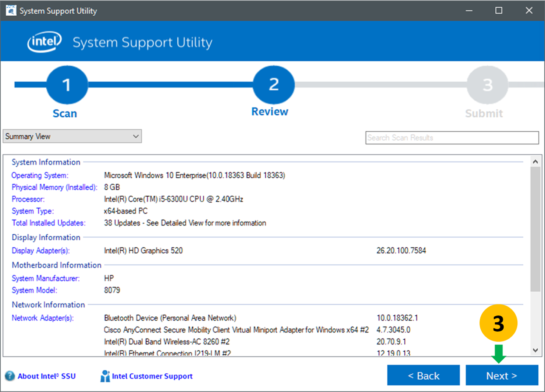Click the About Intel SSU help icon
The image size is (545, 392).
(10, 376)
